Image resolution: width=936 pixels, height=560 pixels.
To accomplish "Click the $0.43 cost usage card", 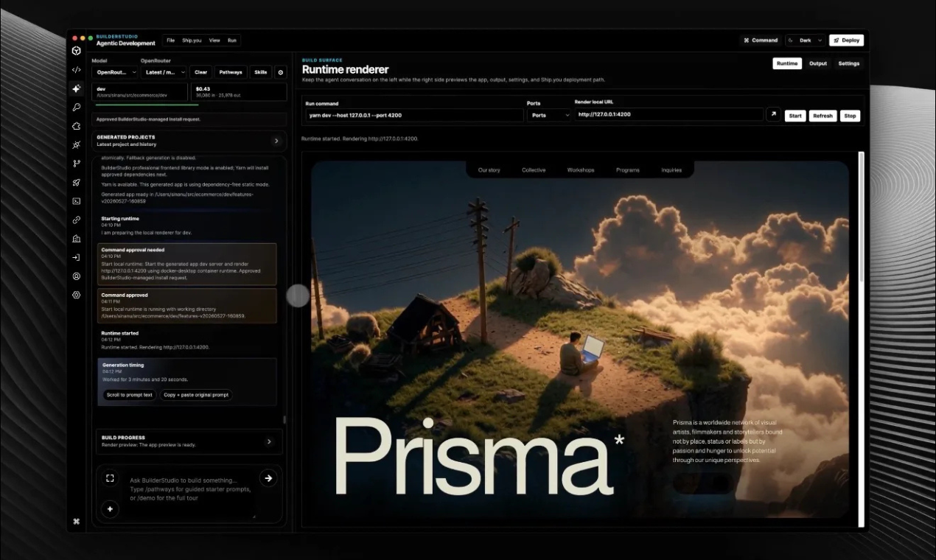I will point(239,92).
